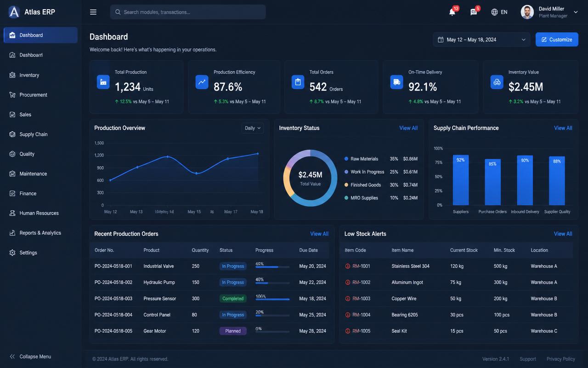Click the Total Orders clipboard icon
588x368 pixels.
298,82
